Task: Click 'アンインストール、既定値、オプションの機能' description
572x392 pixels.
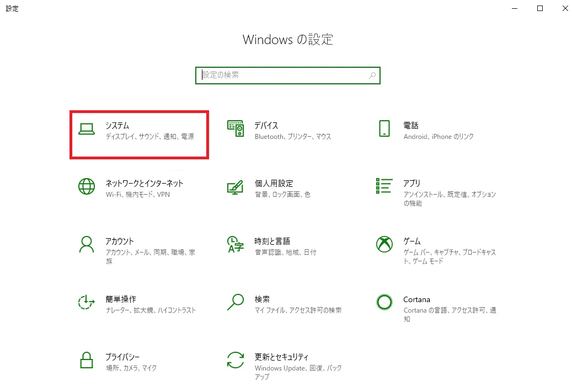Action: (x=450, y=198)
